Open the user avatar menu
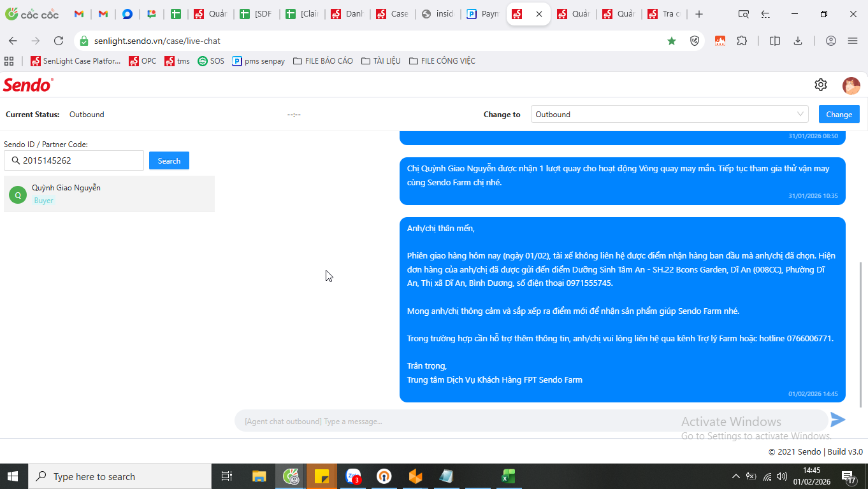Screen dimensions: 868x489 [x=851, y=85]
